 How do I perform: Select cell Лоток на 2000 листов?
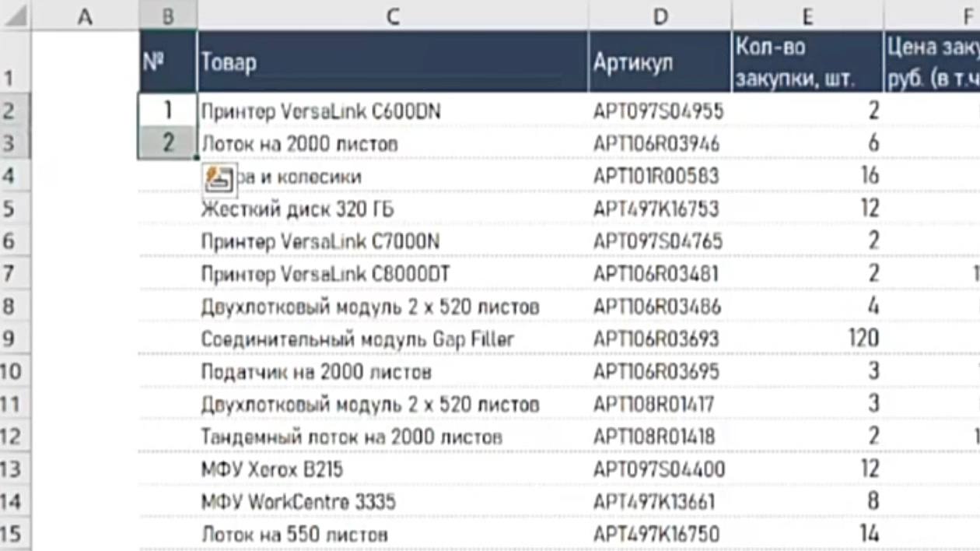click(x=393, y=143)
